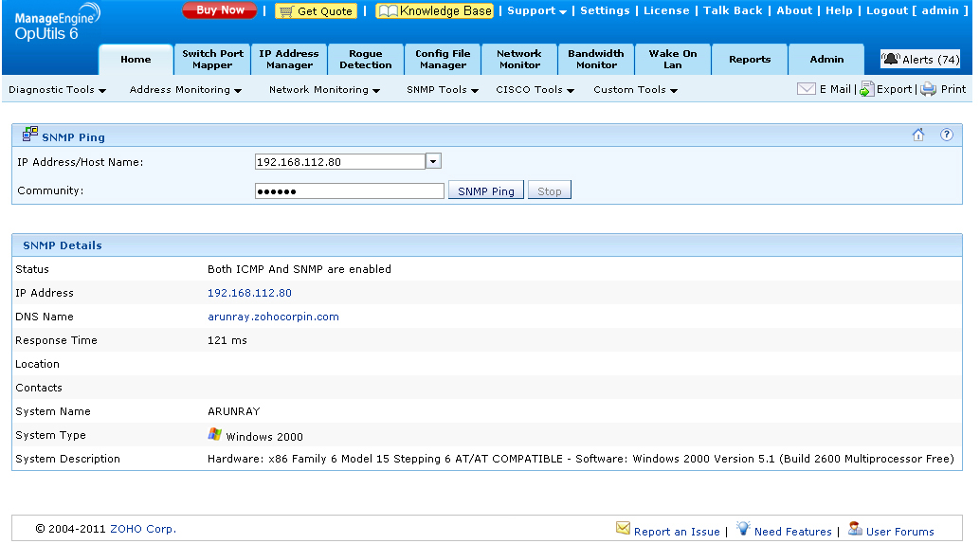Select the 'ARUNRAY' system name value

point(234,411)
